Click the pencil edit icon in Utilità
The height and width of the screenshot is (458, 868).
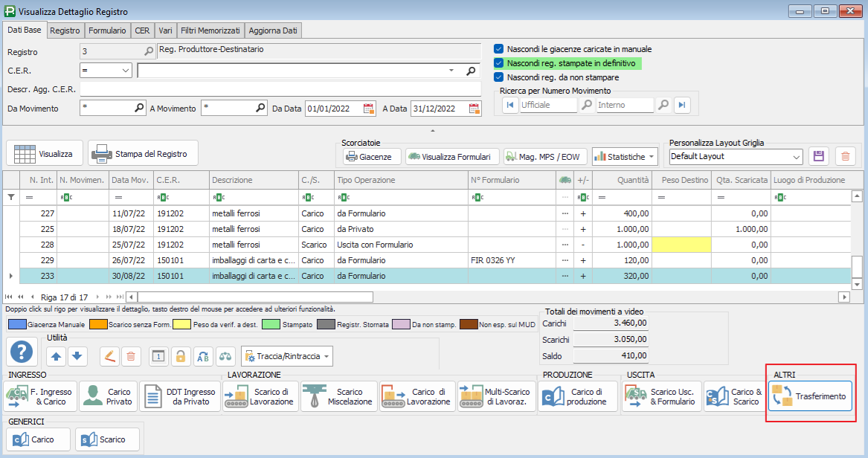109,356
